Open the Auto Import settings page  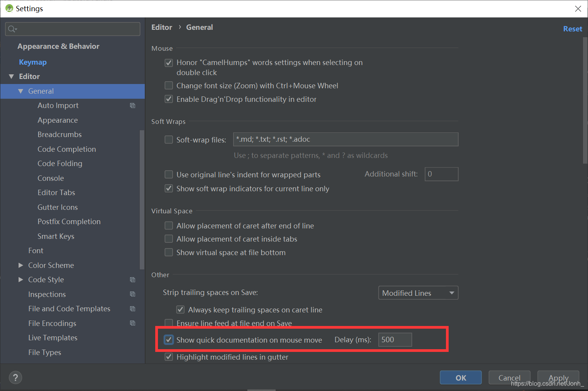pyautogui.click(x=58, y=106)
